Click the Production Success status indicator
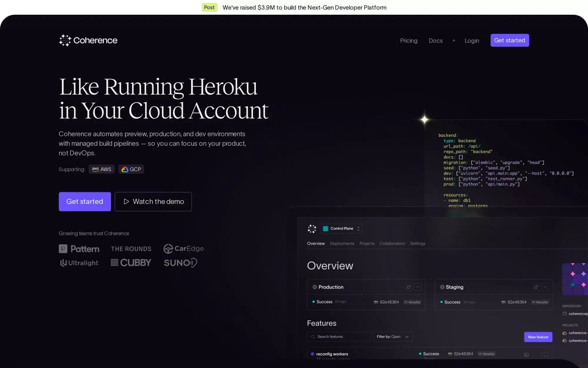588x368 pixels. tap(322, 302)
